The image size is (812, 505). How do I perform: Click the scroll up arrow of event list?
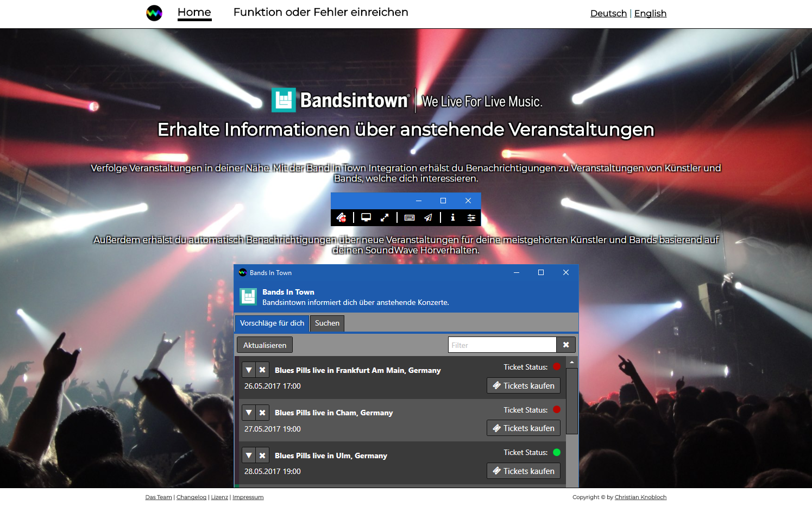pos(572,362)
